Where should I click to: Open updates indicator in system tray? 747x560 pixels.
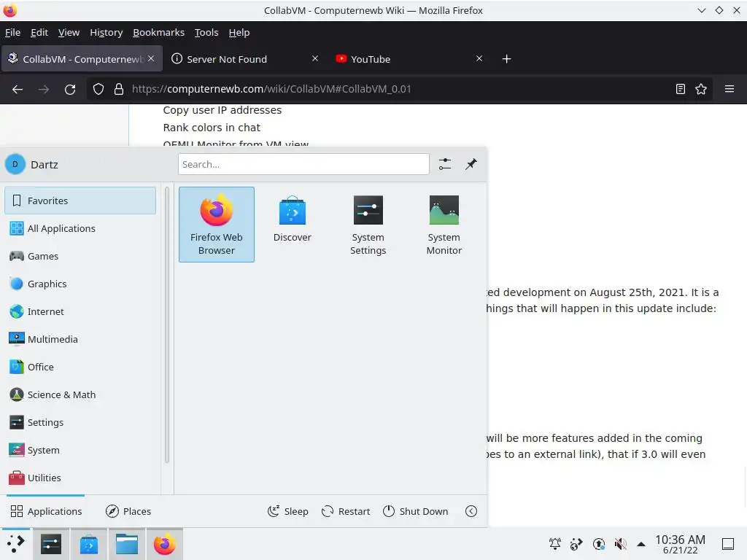coord(599,544)
